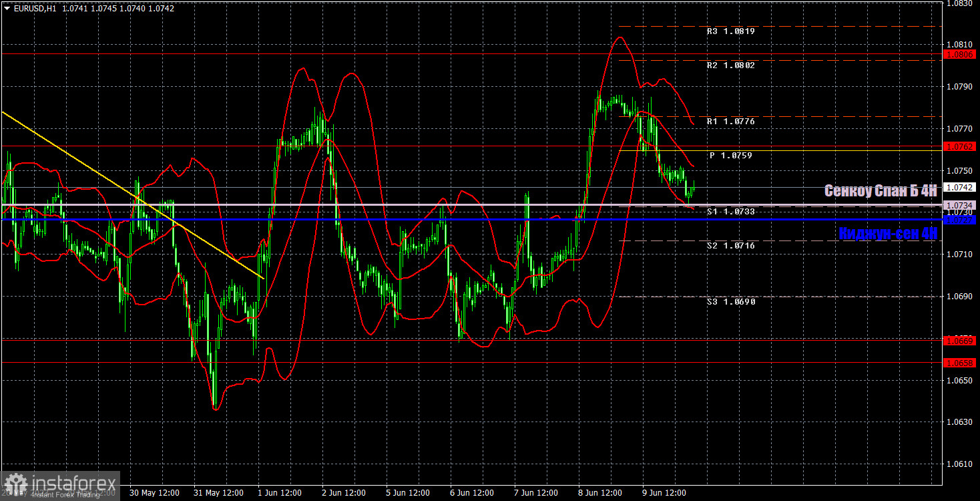980x501 pixels.
Task: Click the 1.0650 price axis value
Action: [x=959, y=380]
